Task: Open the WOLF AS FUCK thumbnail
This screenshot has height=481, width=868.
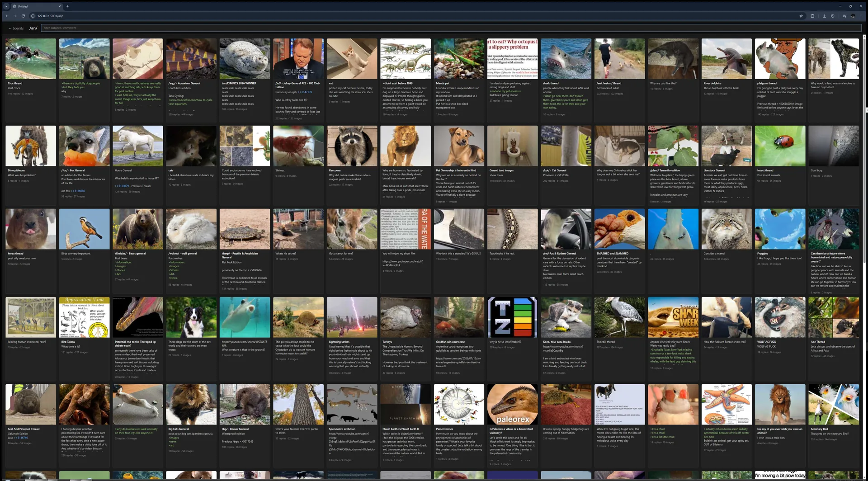Action: pos(780,317)
